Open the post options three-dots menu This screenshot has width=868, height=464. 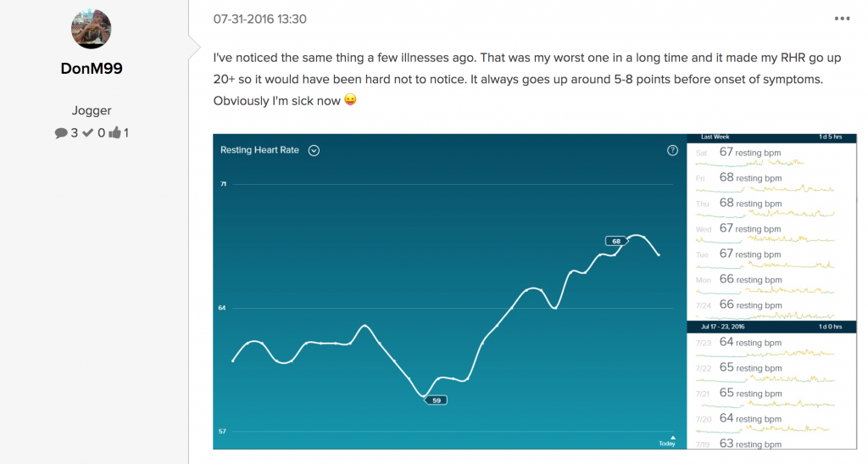(x=842, y=19)
